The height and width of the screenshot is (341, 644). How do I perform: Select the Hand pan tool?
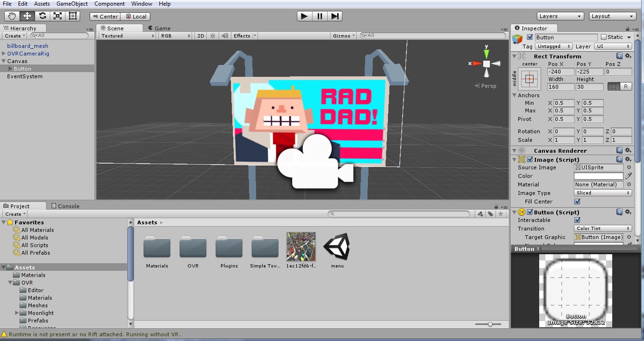[11, 16]
